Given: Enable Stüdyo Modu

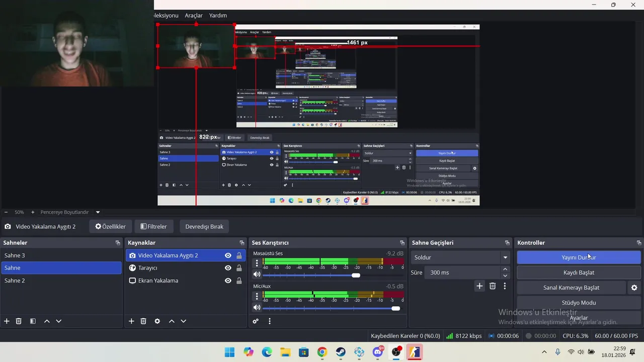Looking at the screenshot, I should 579,303.
